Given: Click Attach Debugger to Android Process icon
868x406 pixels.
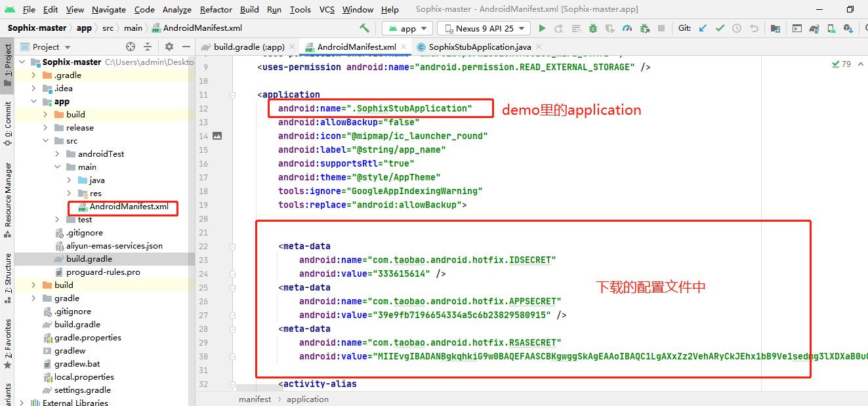Looking at the screenshot, I should tap(644, 28).
